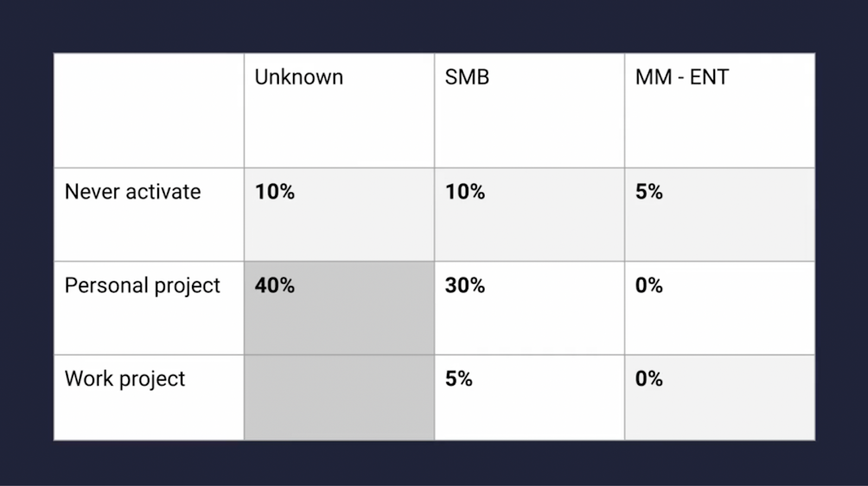Image resolution: width=868 pixels, height=486 pixels.
Task: Select the Never activate row label
Action: tap(132, 192)
